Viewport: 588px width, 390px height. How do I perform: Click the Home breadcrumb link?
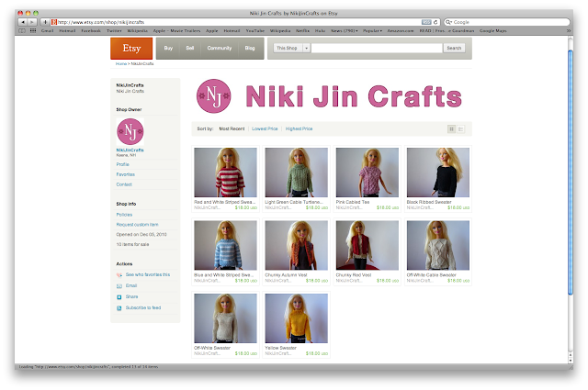tap(120, 63)
